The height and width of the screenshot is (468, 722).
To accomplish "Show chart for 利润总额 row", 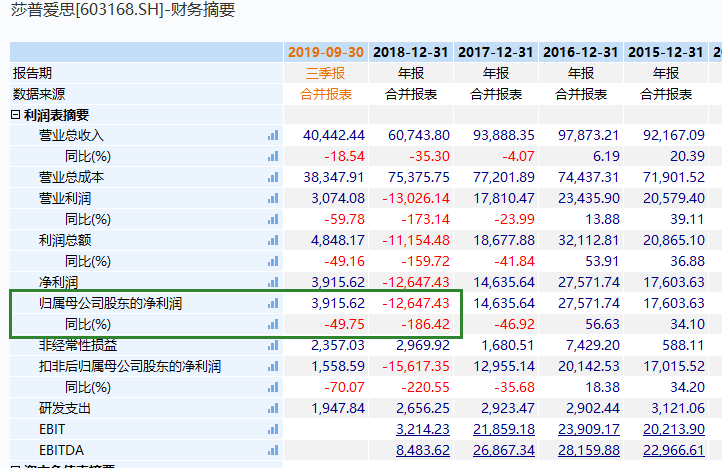I will [x=272, y=240].
